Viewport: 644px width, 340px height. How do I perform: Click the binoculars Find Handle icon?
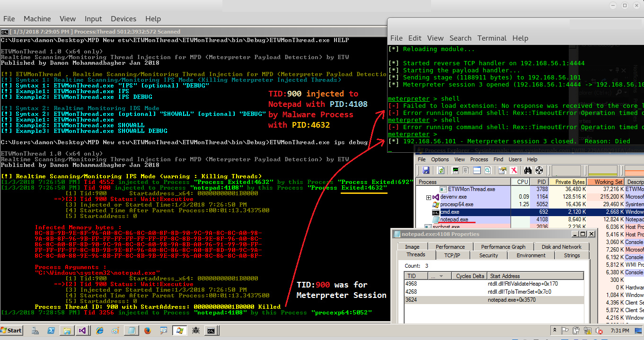click(528, 170)
